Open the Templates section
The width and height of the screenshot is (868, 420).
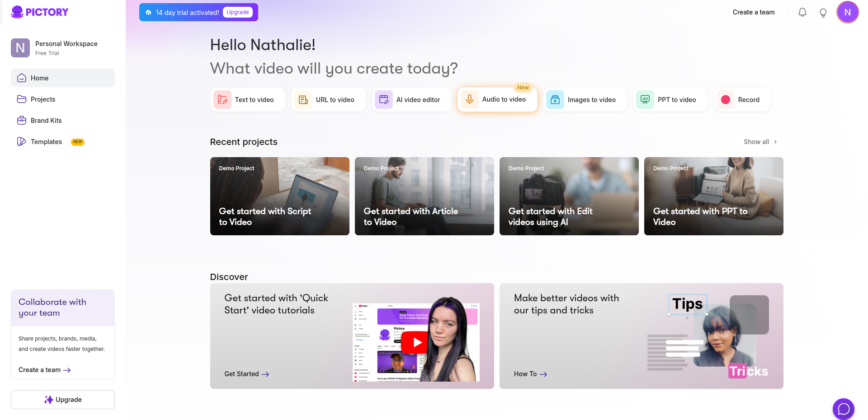click(46, 142)
